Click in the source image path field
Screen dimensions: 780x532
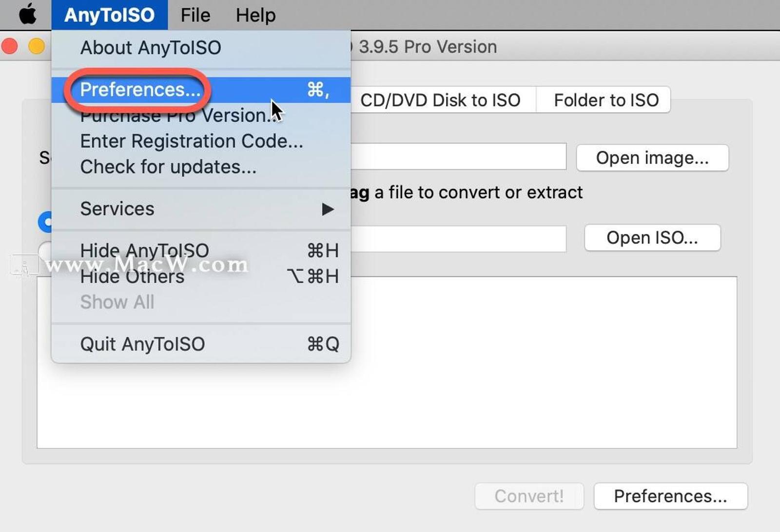coord(458,156)
